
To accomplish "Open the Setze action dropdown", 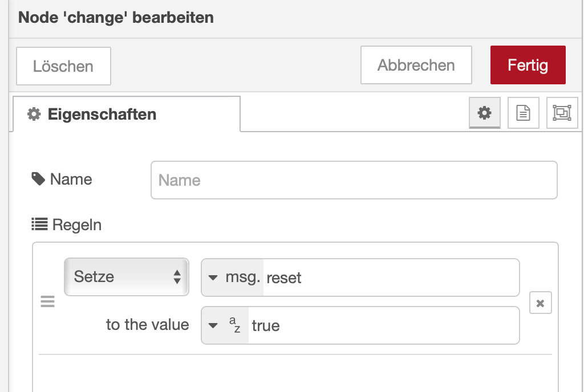I will click(126, 277).
